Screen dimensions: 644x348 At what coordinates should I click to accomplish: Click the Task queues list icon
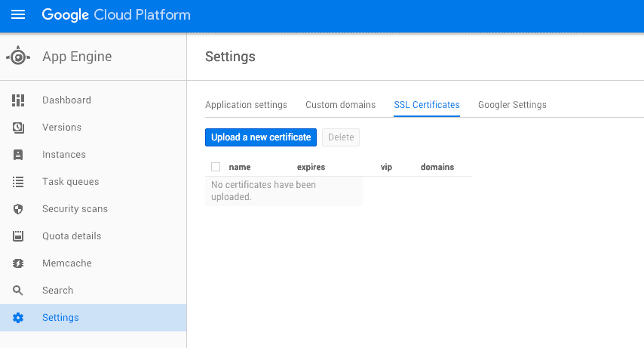[x=18, y=181]
